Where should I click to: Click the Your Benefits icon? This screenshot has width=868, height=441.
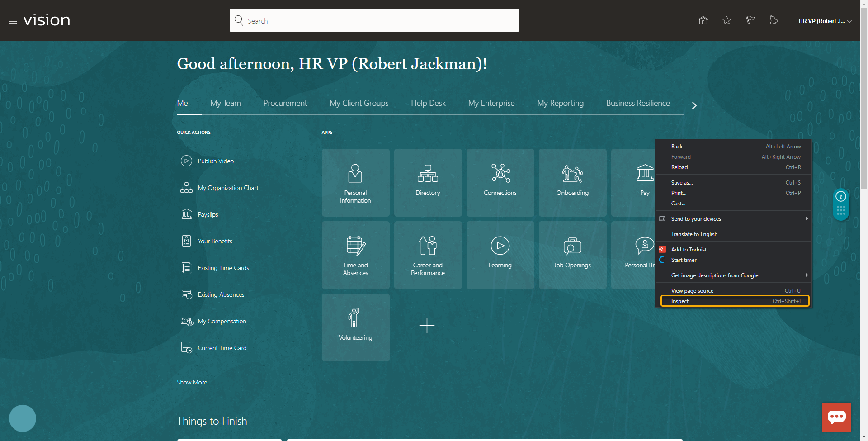click(x=186, y=241)
